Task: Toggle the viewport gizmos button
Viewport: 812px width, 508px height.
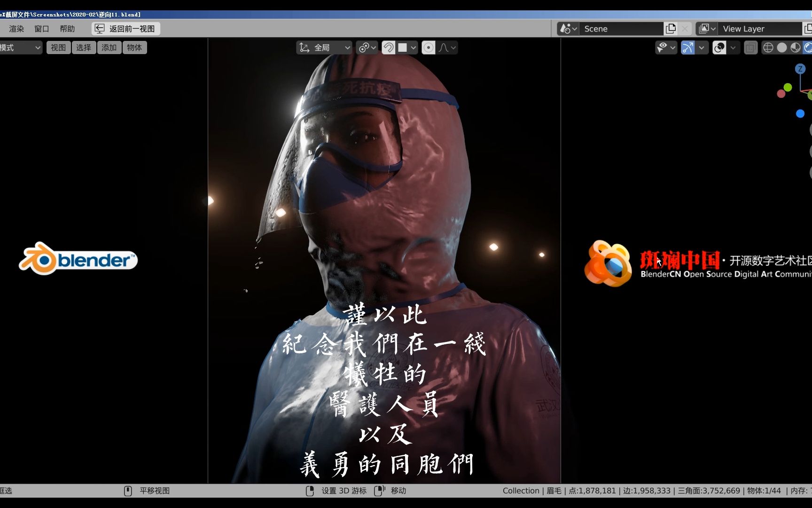Action: (x=688, y=48)
